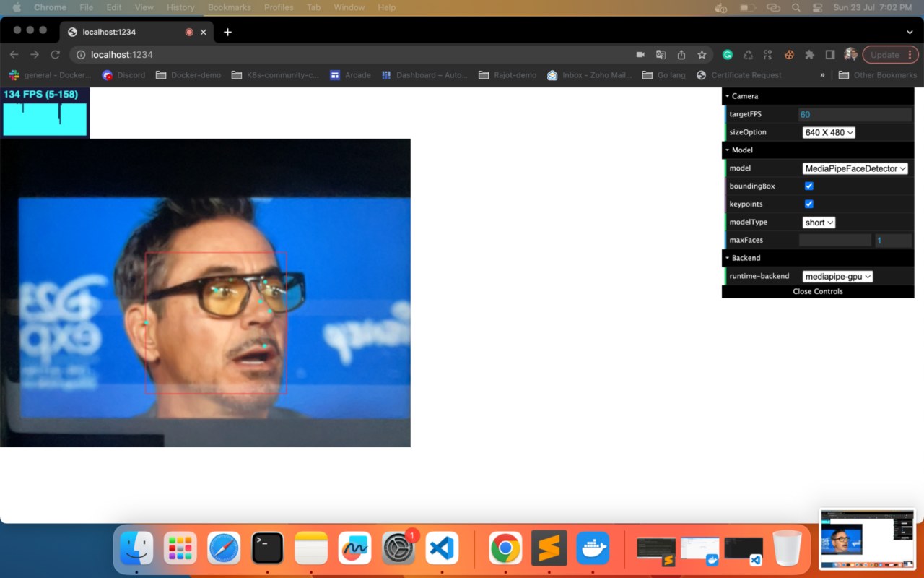Disable the boundingBox checkbox
The image size is (924, 578).
pyautogui.click(x=809, y=186)
